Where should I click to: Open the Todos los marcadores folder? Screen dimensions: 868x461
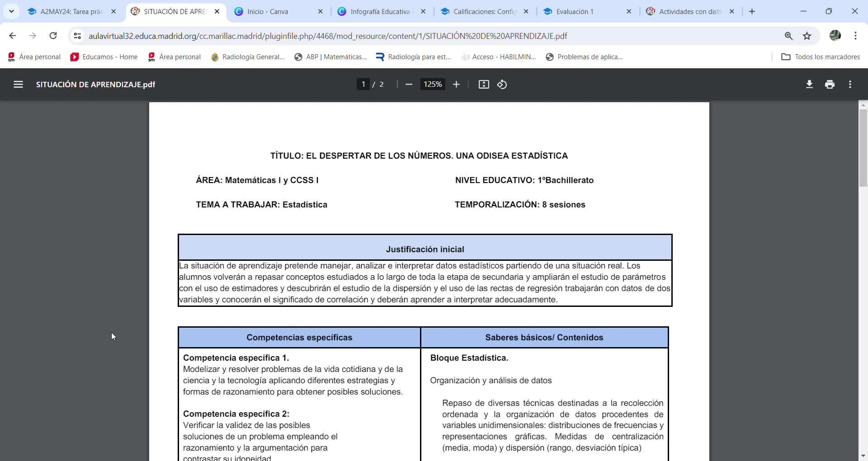coord(821,57)
